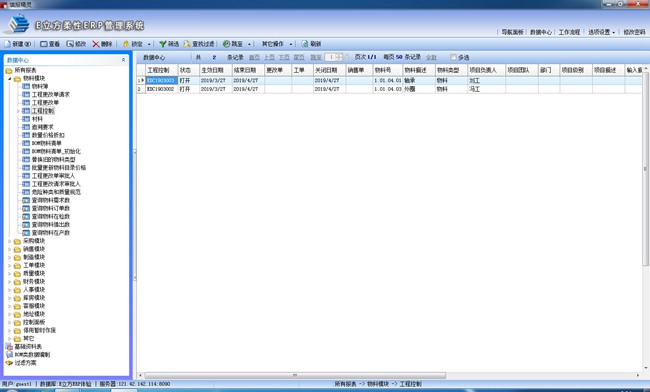The width and height of the screenshot is (650, 392).
Task: Click the 修改 (Edit) toolbar icon
Action: click(70, 44)
